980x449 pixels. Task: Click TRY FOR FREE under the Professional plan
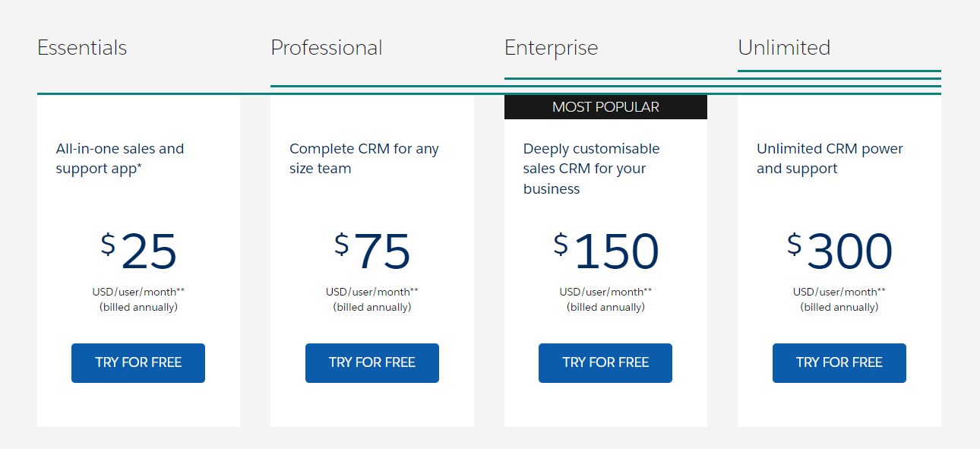tap(371, 362)
